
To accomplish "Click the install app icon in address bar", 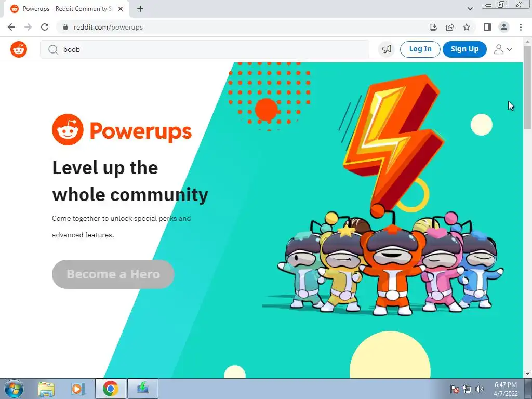I will 433,27.
